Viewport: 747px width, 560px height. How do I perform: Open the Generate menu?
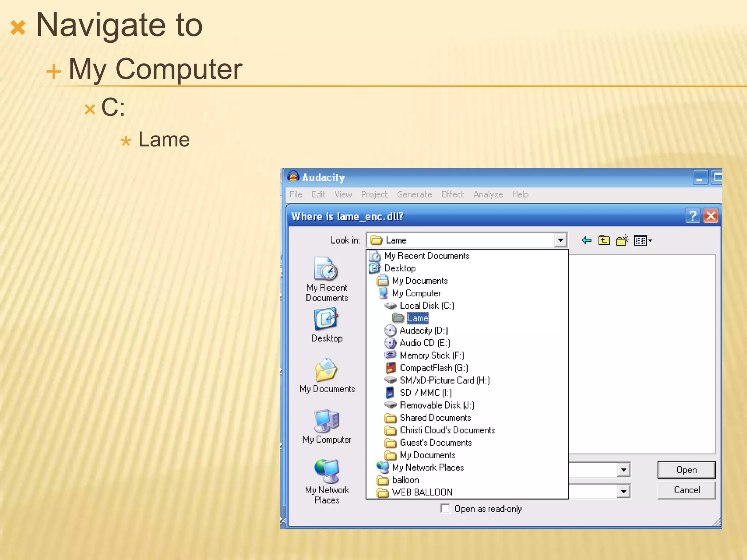click(x=414, y=194)
